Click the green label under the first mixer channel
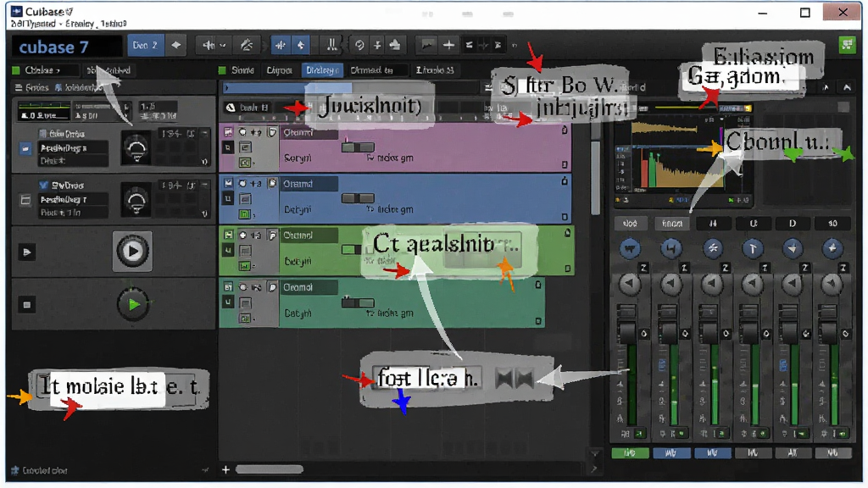Screen dimensions: 868x488 (x=630, y=453)
